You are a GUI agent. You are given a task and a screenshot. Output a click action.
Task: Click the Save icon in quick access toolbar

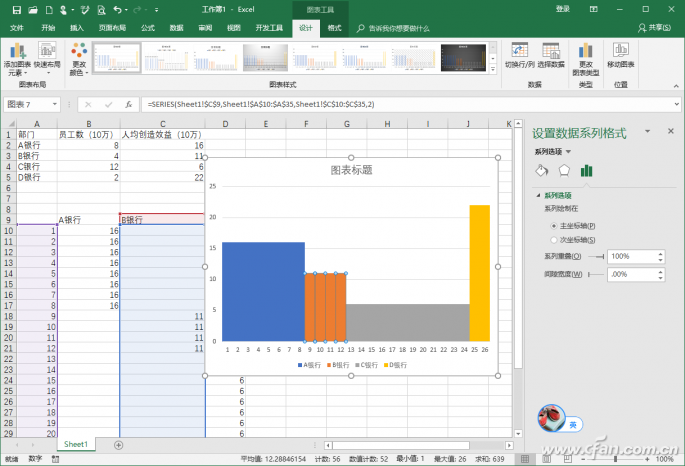(17, 10)
